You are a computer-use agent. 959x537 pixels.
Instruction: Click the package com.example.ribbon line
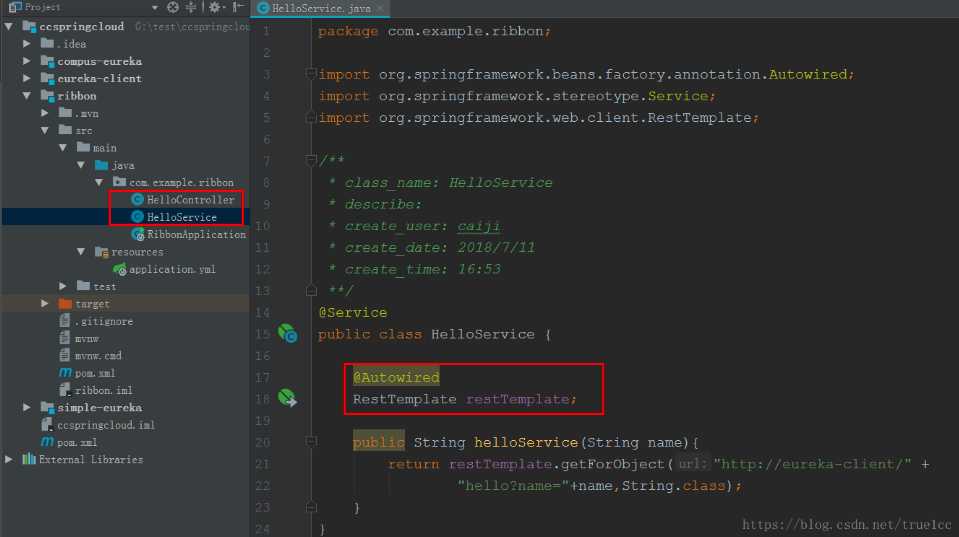[434, 31]
